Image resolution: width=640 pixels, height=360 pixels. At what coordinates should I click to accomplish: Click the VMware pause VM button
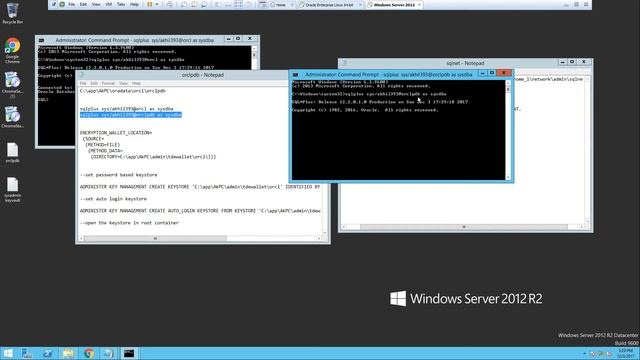tap(150, 4)
